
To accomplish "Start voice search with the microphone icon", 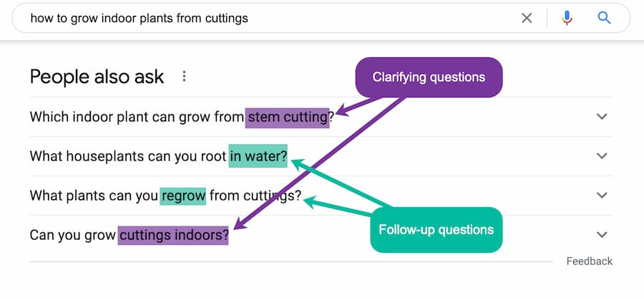I will click(x=567, y=19).
